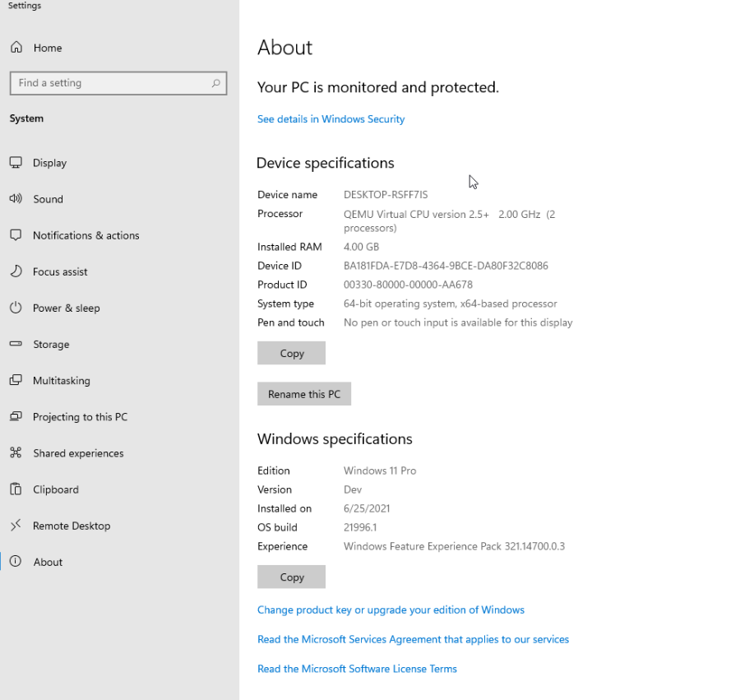Select the Clipboard icon in sidebar
Viewport: 754px width, 700px height.
pos(15,489)
